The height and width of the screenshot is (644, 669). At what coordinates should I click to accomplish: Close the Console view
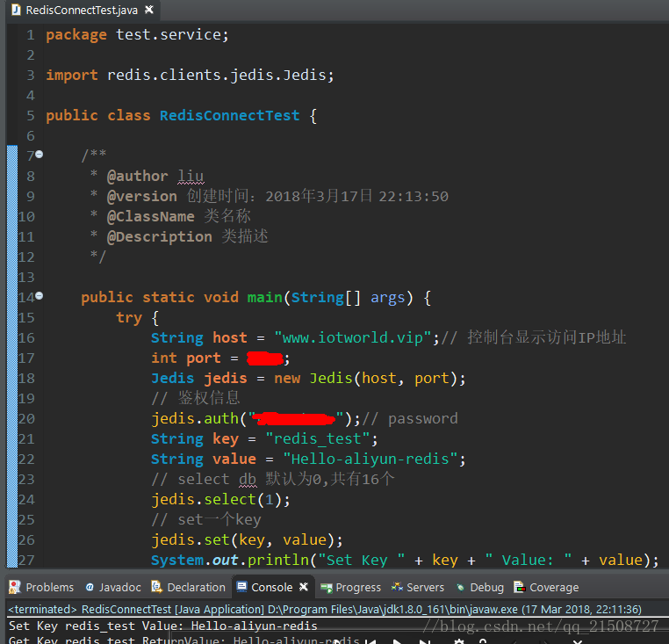304,587
